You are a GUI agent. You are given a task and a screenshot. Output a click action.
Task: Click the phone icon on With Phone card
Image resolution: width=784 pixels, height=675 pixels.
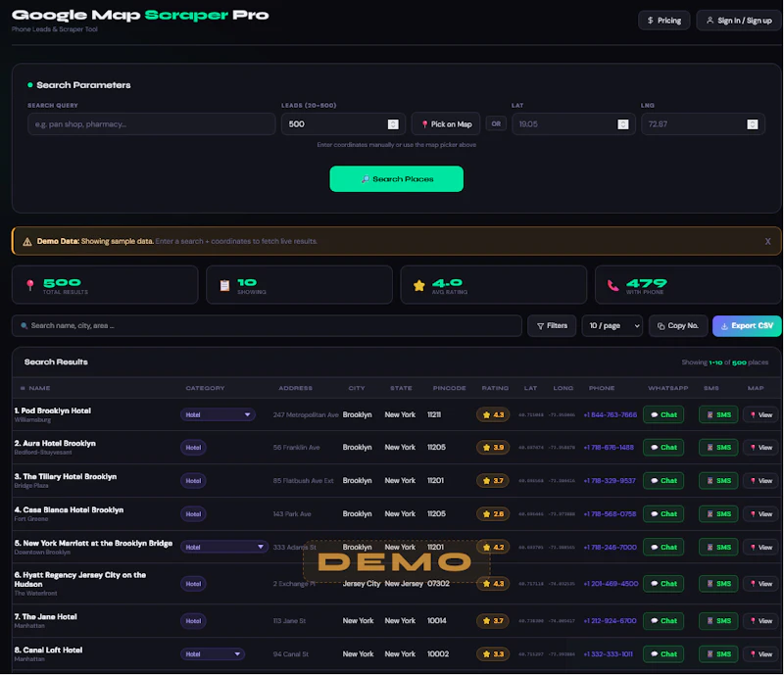coord(613,285)
